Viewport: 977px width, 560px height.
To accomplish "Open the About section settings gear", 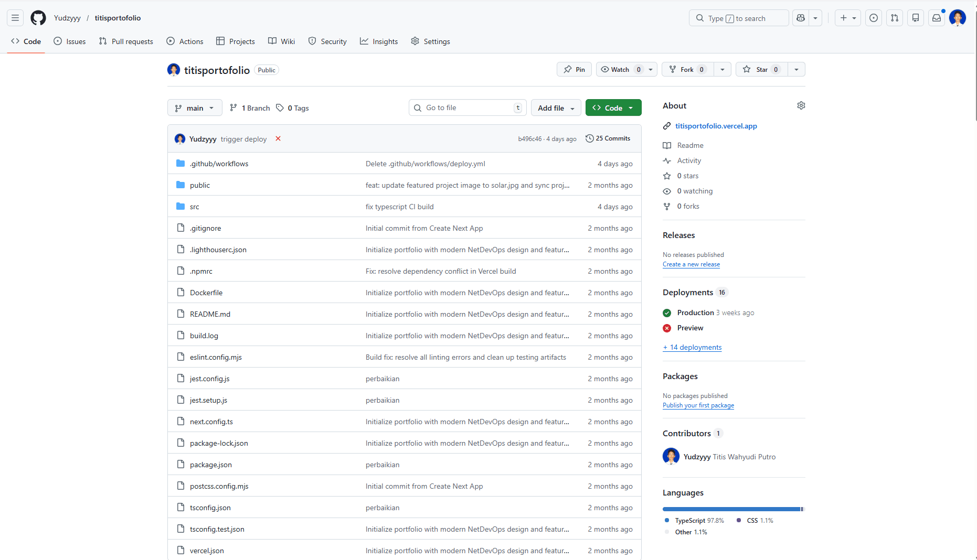I will [801, 105].
